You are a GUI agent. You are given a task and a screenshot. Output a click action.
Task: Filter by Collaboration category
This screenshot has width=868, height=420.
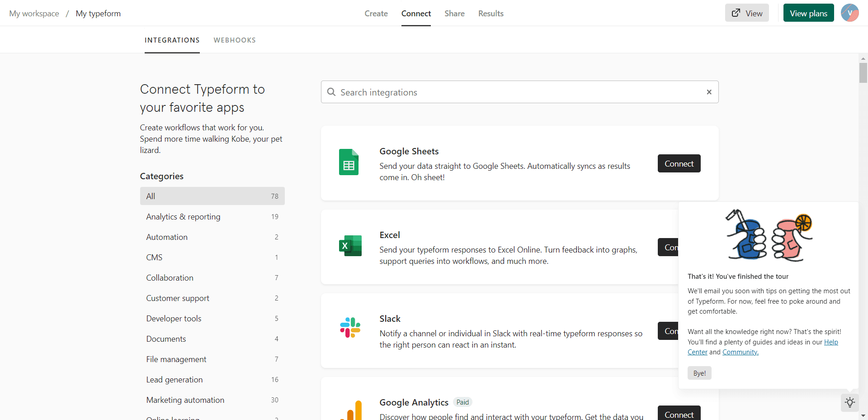point(212,277)
